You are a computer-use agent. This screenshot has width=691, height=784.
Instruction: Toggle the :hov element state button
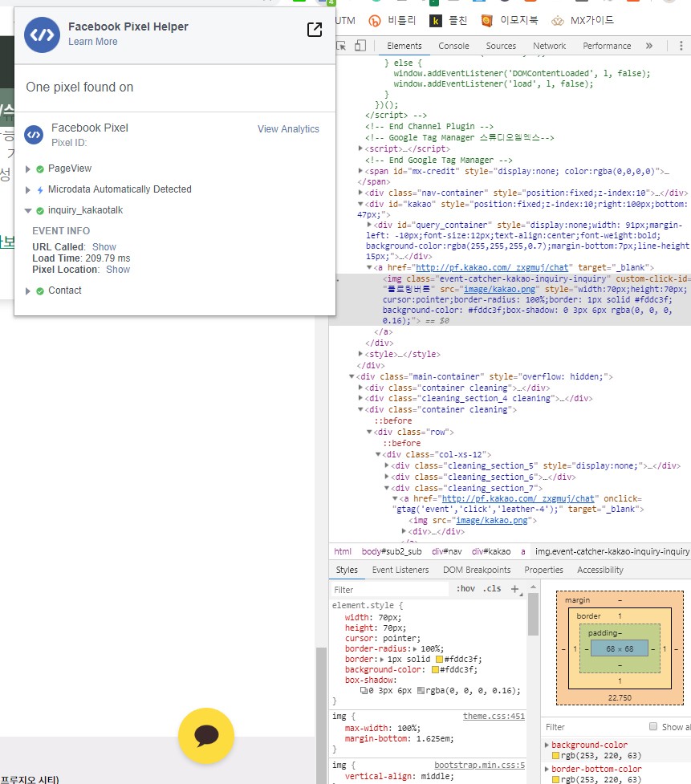pos(465,589)
